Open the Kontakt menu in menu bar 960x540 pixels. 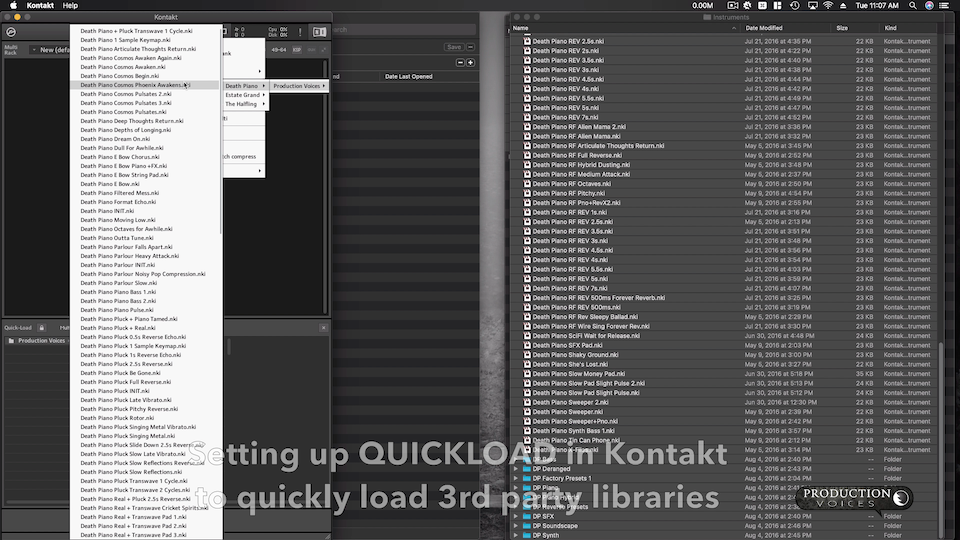[x=40, y=6]
